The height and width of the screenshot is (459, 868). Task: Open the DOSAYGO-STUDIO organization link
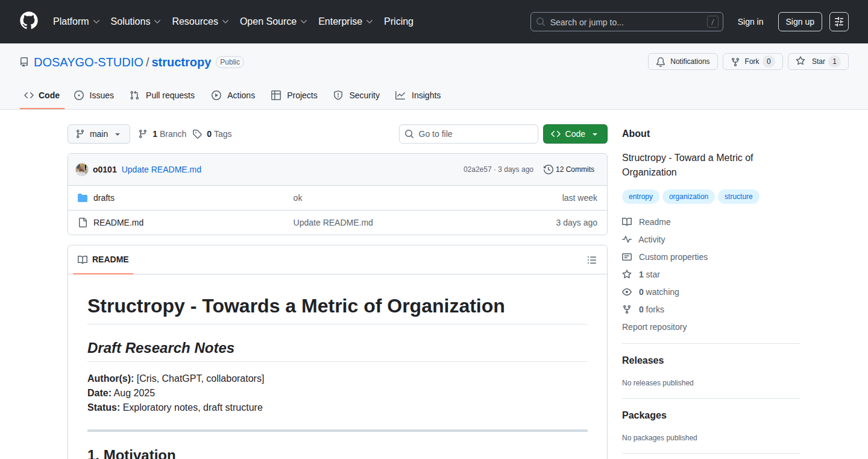click(x=89, y=62)
